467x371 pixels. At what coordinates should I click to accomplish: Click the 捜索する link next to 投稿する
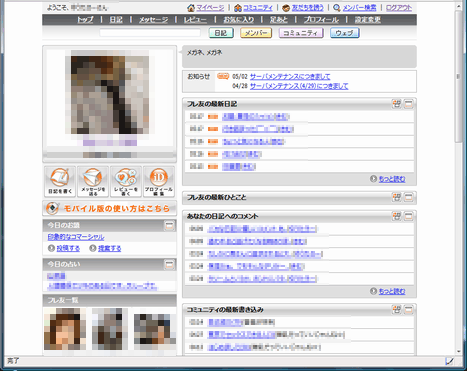(110, 248)
